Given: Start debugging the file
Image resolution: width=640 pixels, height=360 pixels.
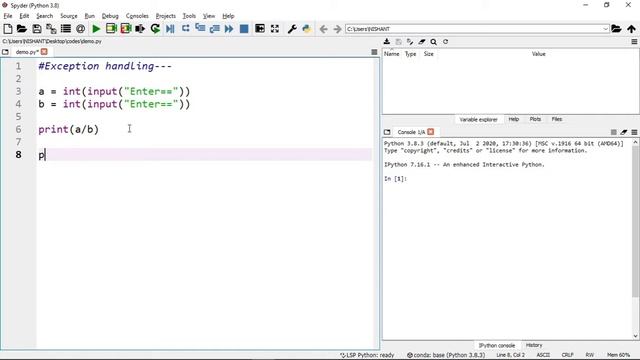Looking at the screenshot, I should click(170, 29).
